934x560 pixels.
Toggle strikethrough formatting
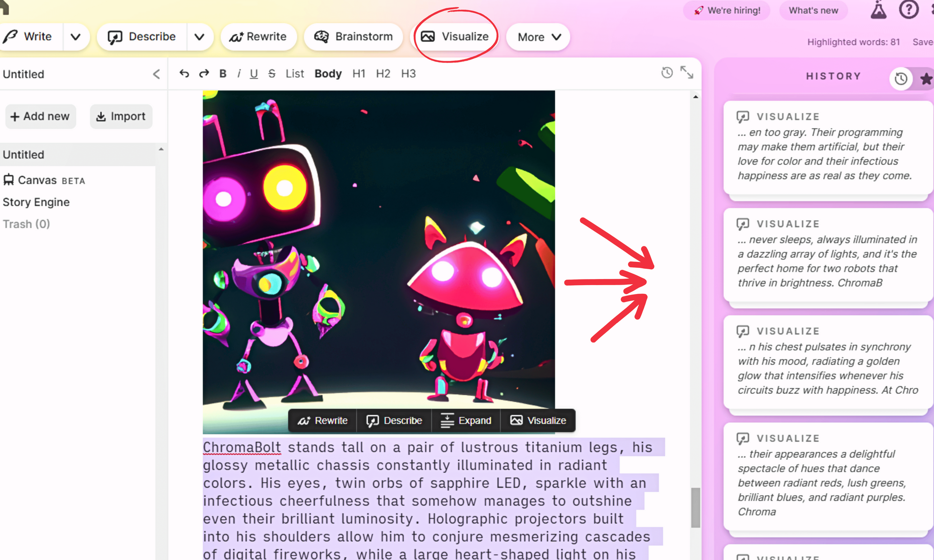[x=272, y=74]
